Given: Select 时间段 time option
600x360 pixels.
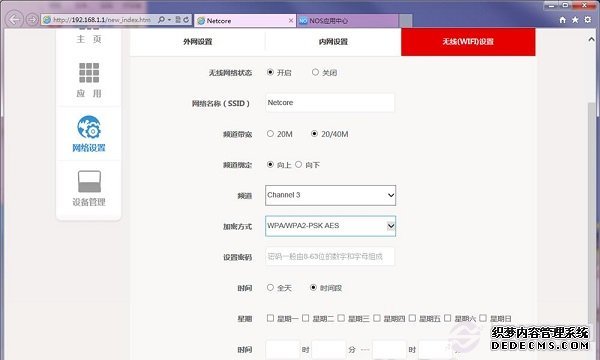Looking at the screenshot, I should [313, 287].
